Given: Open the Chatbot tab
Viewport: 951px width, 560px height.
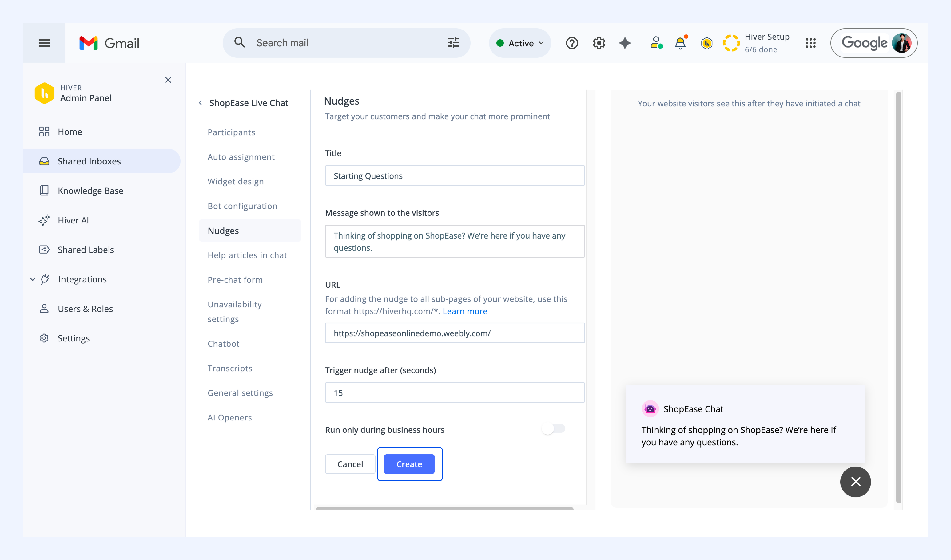Looking at the screenshot, I should [224, 344].
